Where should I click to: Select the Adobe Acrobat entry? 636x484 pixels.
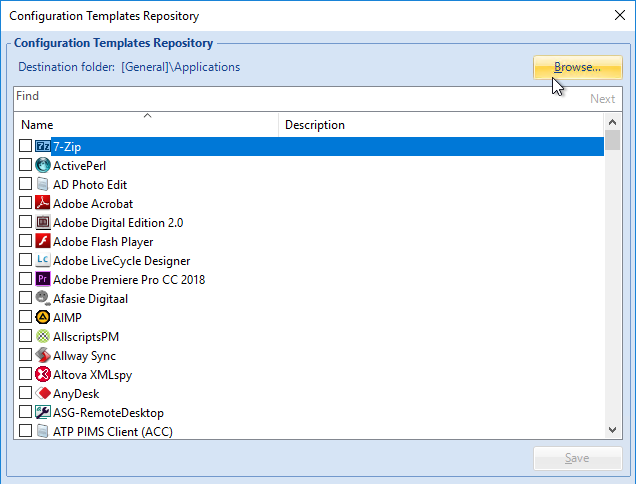click(93, 204)
